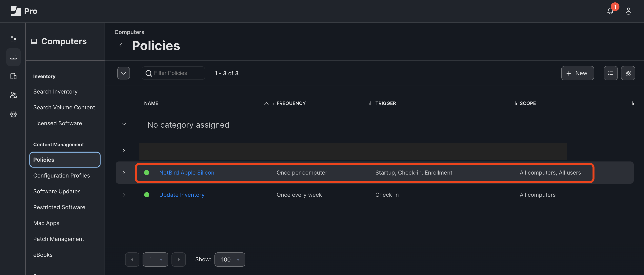Viewport: 644px width, 275px height.
Task: Open the bulk actions dropdown beside the search
Action: [124, 73]
